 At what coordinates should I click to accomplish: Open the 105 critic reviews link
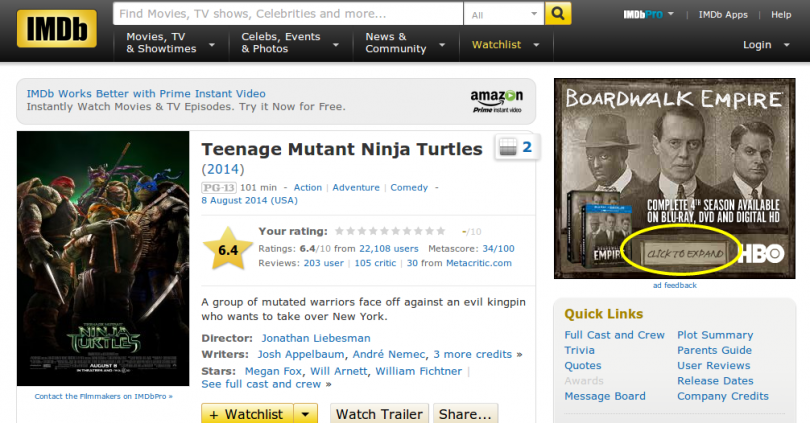click(375, 263)
